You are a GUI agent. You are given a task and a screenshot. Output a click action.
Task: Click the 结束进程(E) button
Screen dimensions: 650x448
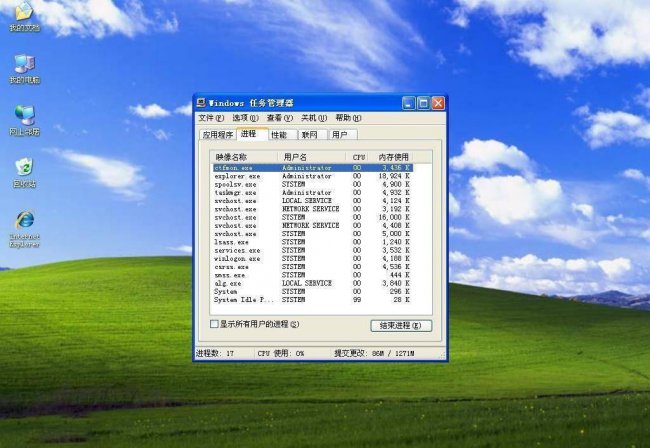[x=401, y=326]
